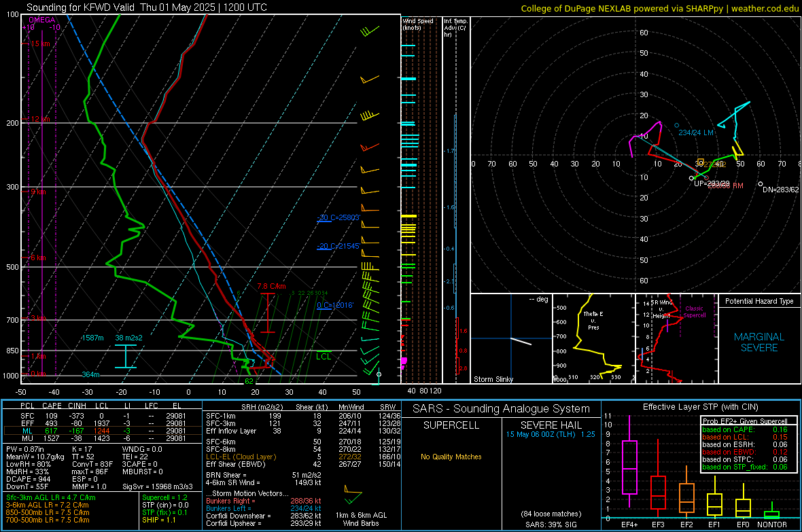This screenshot has height=532, width=802.
Task: Click the MU CAPE value '1527'
Action: pos(51,438)
